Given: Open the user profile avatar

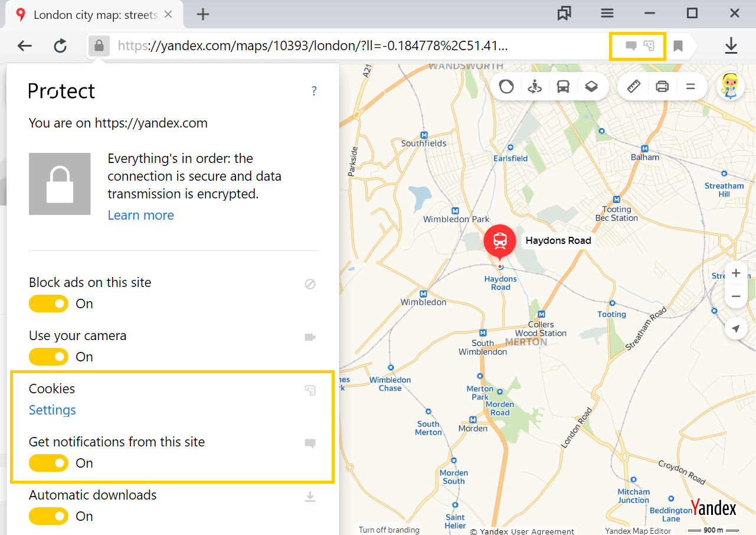Looking at the screenshot, I should 731,86.
